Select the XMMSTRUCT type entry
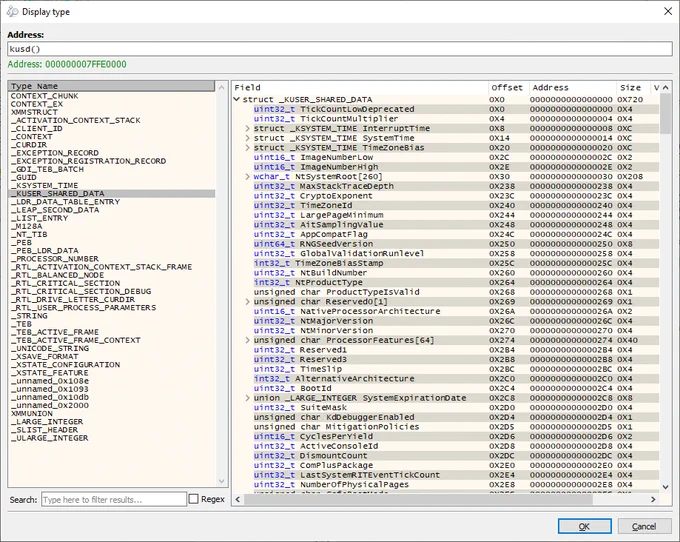Image resolution: width=680 pixels, height=542 pixels. 111,112
